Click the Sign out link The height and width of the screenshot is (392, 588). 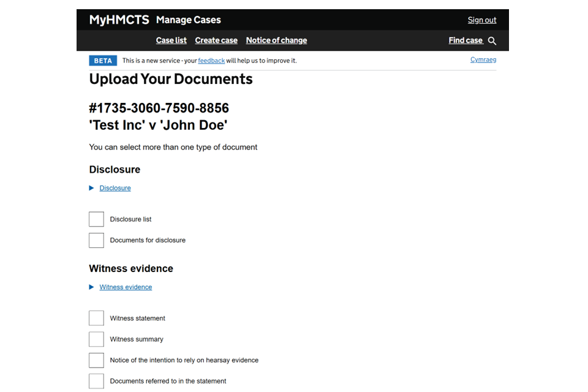[x=482, y=20]
